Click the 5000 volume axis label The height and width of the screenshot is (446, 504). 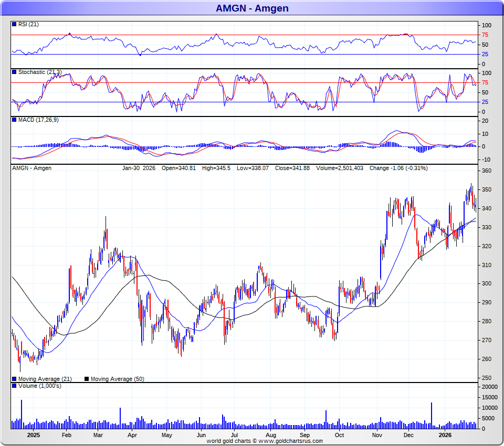click(488, 418)
